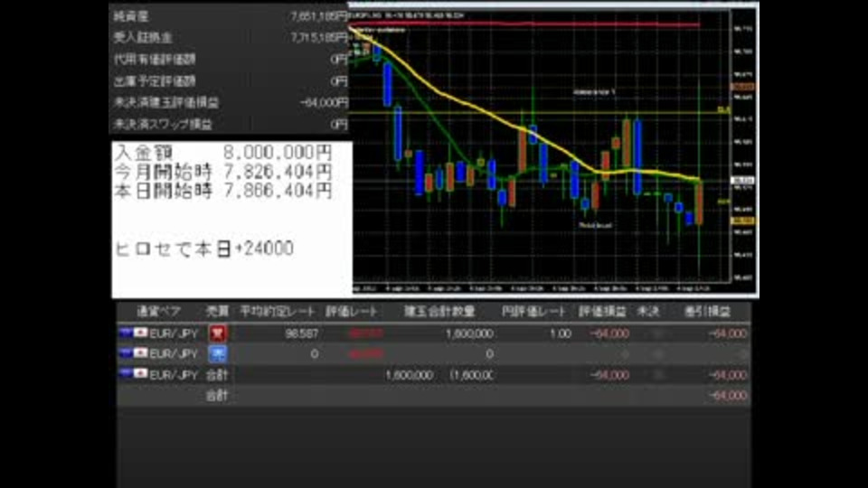
Task: Click the flag icon of the EUR/JPY sell row
Action: point(133,353)
